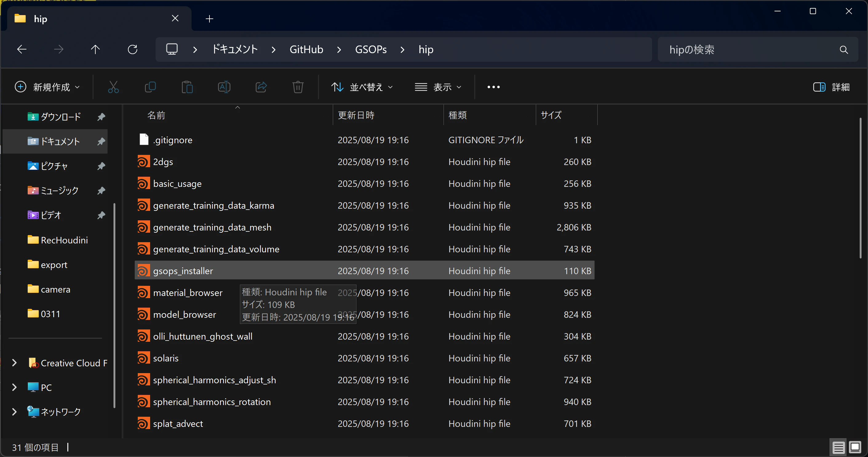Image resolution: width=868 pixels, height=457 pixels.
Task: Go up one folder with up arrow
Action: point(95,49)
